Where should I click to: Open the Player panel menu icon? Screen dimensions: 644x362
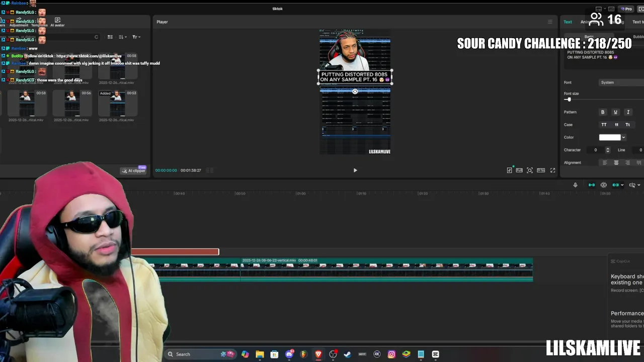pyautogui.click(x=550, y=22)
